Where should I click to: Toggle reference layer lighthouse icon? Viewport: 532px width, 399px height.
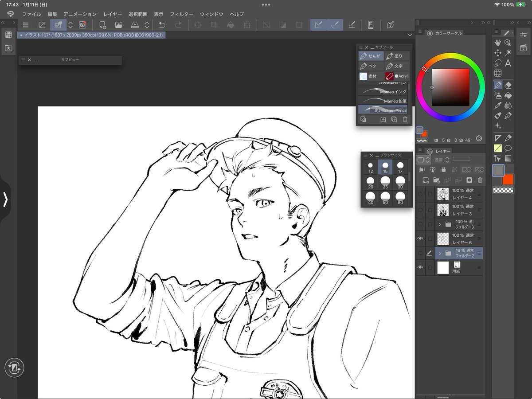coord(433,169)
